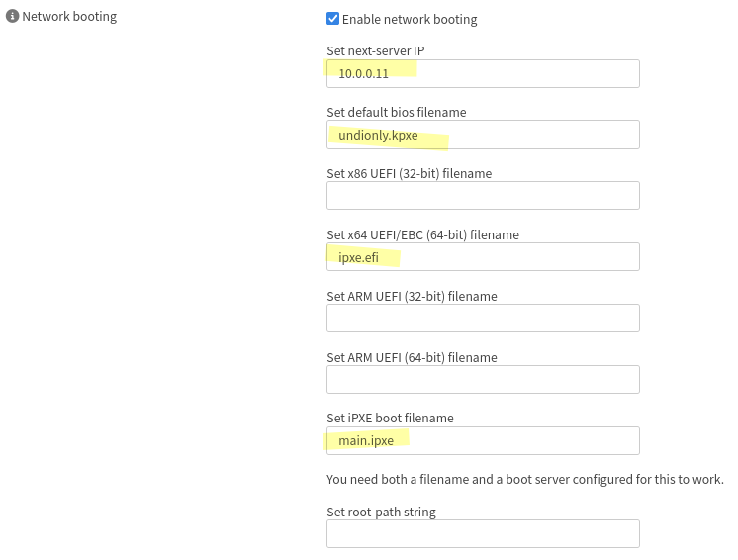
Task: Focus the ARM UEFI (64-bit) filename input box
Action: [x=483, y=380]
